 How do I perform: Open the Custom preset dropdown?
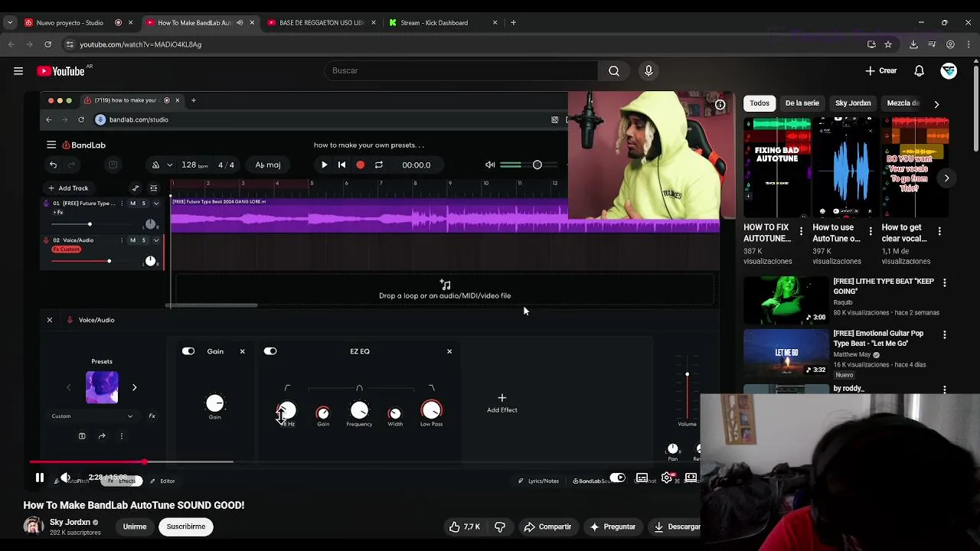pos(92,416)
